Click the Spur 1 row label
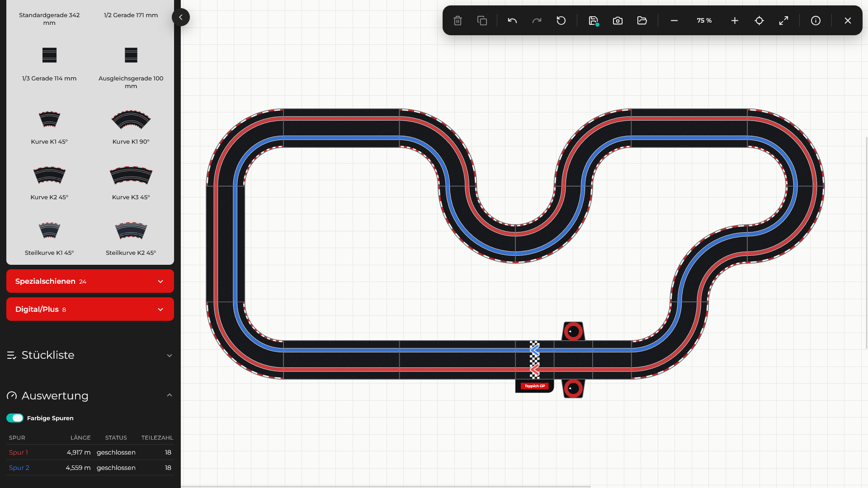Screen dimensions: 868x488 [19, 452]
